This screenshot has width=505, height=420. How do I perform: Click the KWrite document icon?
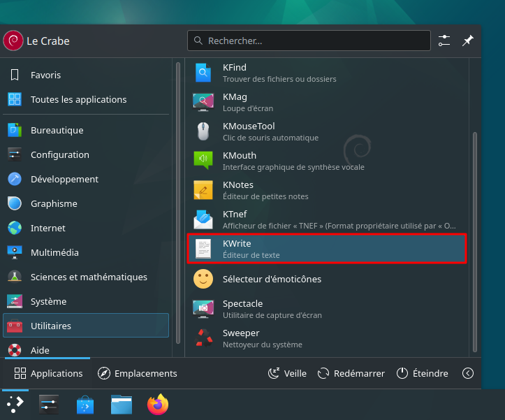pos(203,249)
